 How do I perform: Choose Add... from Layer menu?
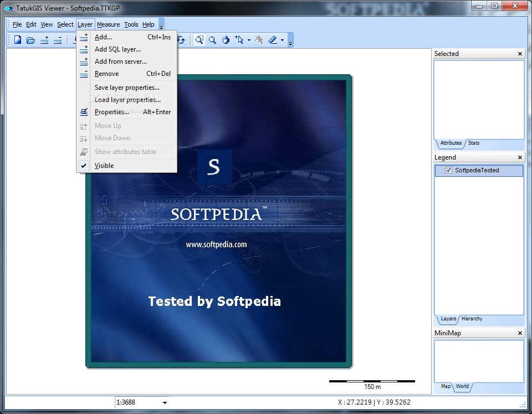point(127,37)
